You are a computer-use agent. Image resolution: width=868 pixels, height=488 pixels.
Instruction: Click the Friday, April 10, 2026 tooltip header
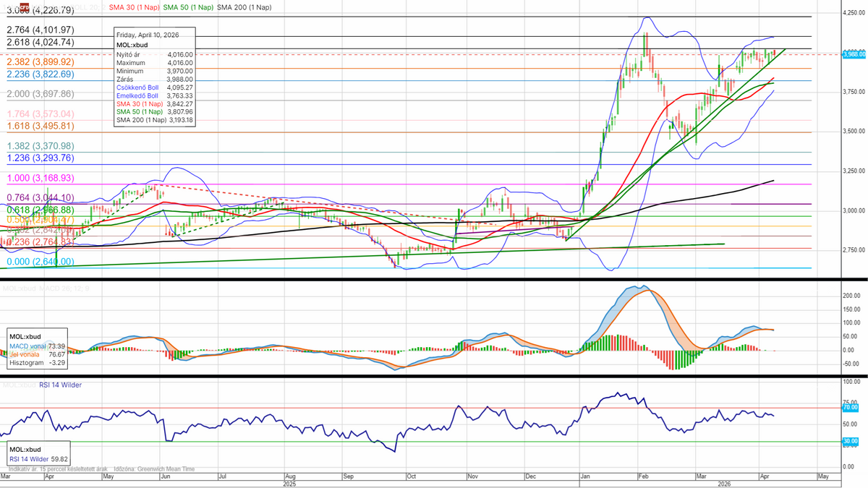[148, 35]
